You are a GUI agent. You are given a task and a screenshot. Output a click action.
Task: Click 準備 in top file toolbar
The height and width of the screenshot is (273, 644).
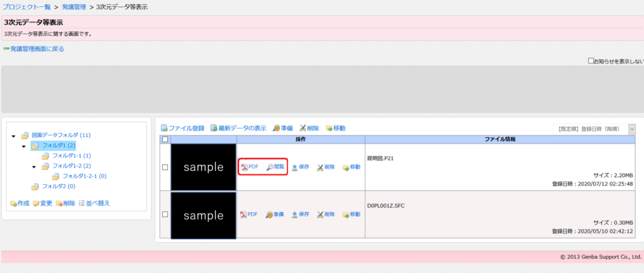pyautogui.click(x=282, y=128)
